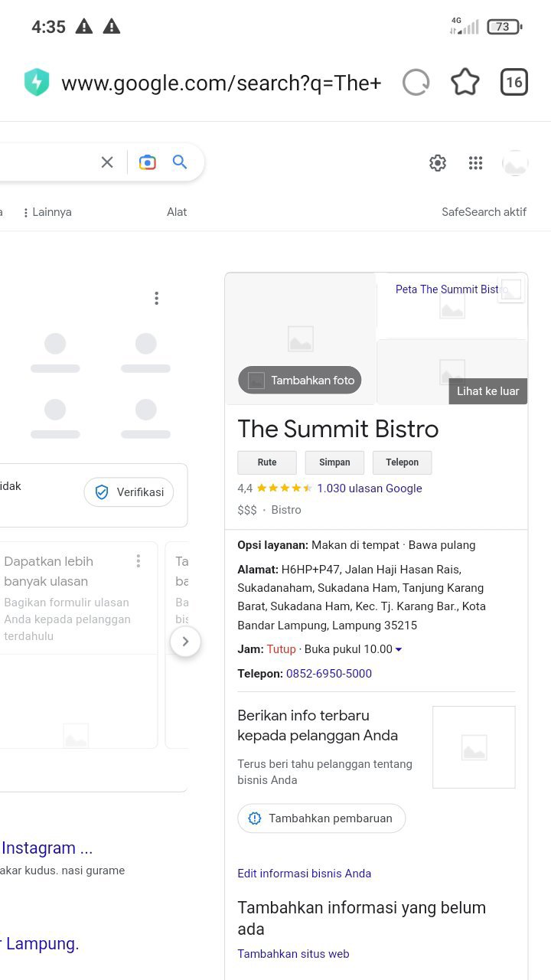Open the browser tabs counter showing 16
551x980 pixels.
point(514,83)
